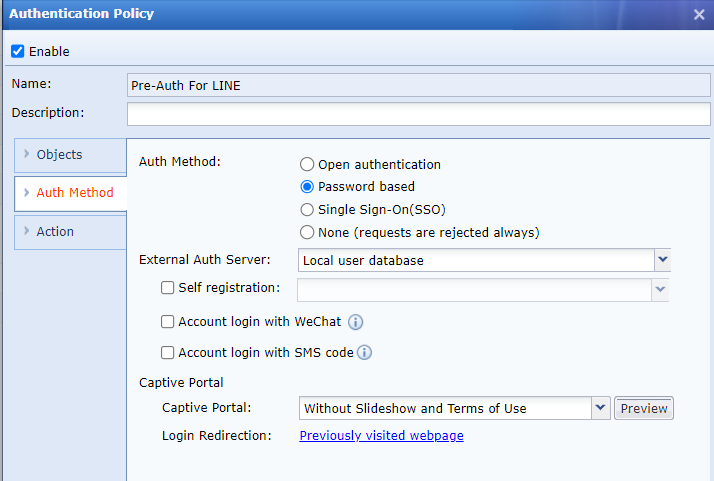Click the Preview button
Screen dimensions: 714x481
coord(643,408)
